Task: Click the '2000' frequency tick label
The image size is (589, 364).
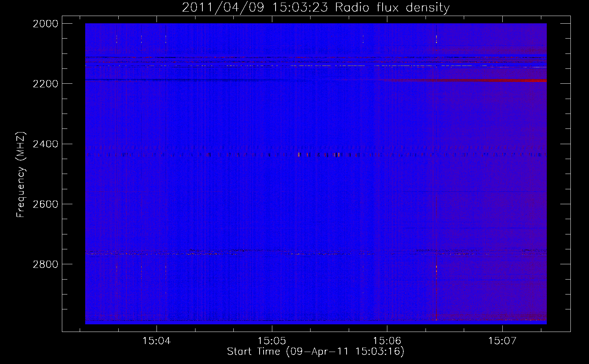Action: 46,24
